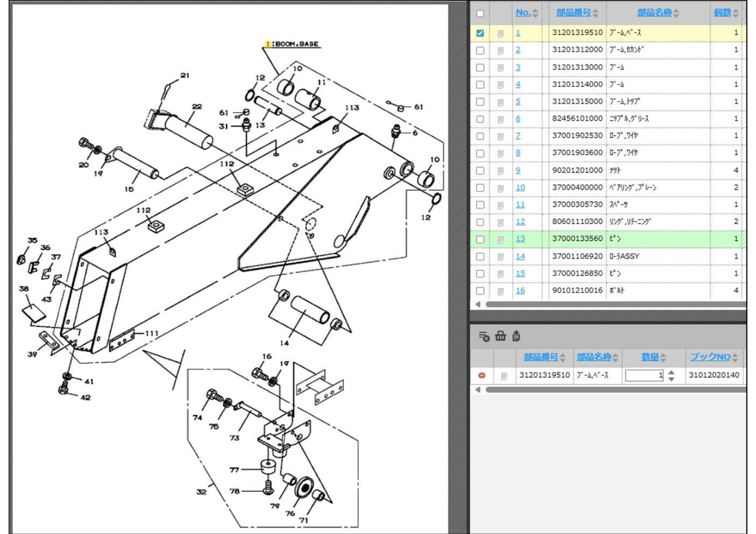Click the quantity input field in cart
This screenshot has height=534, width=756.
pos(644,376)
